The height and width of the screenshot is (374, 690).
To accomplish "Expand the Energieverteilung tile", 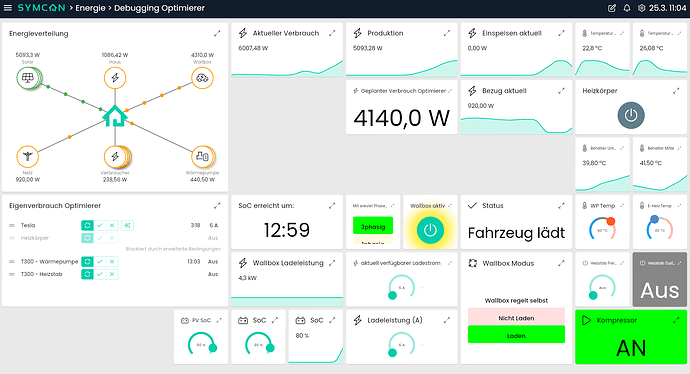I will (x=217, y=33).
